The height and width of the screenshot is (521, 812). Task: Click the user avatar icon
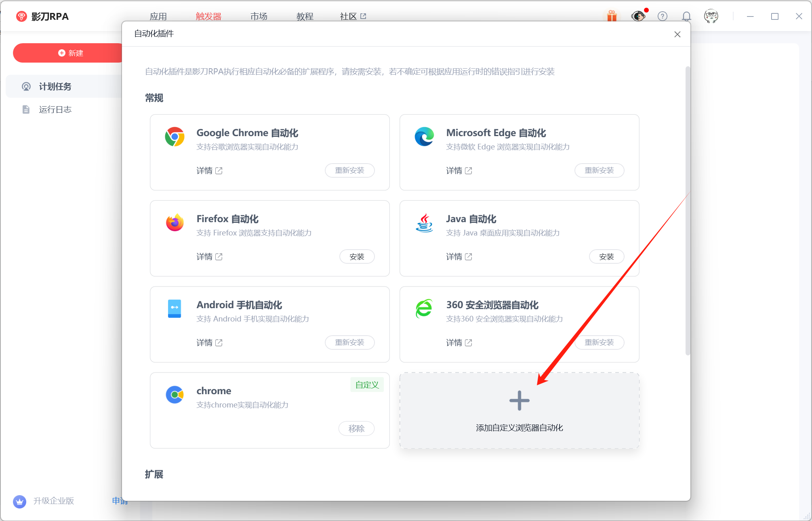click(711, 16)
